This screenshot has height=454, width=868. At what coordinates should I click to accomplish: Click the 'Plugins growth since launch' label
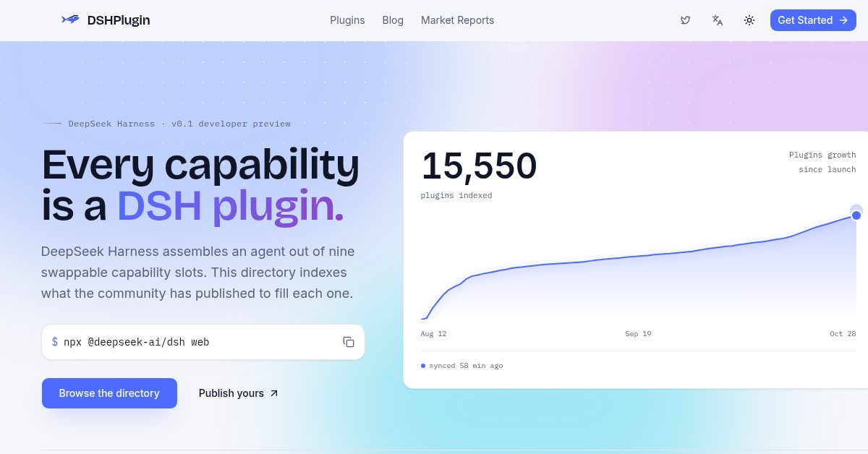point(822,162)
